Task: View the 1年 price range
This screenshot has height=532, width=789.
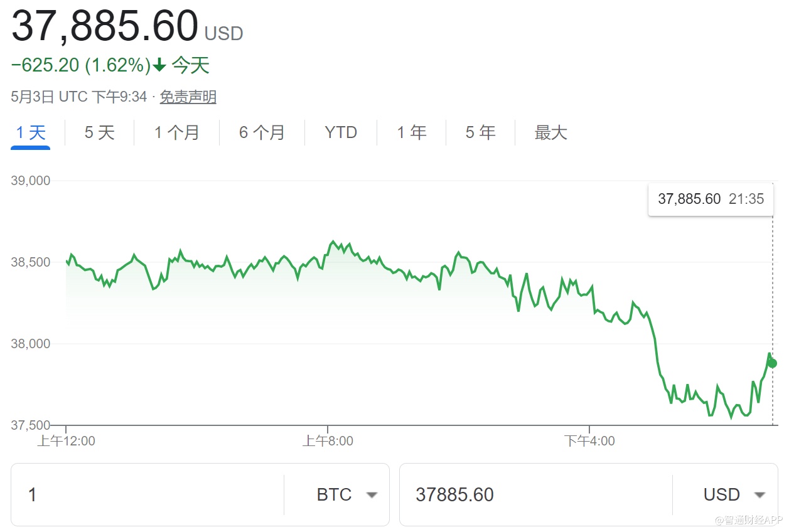Action: pos(411,132)
